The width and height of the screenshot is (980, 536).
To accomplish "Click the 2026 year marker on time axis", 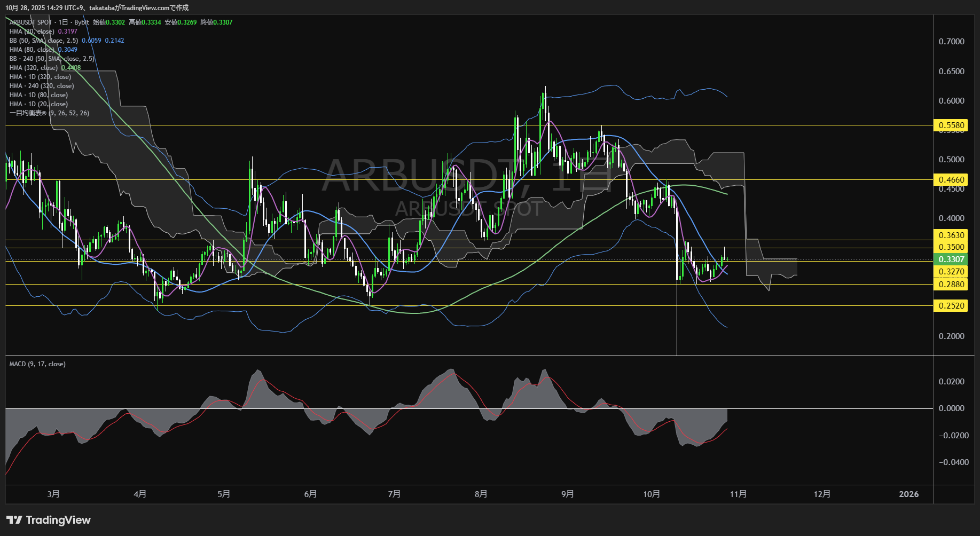I will tap(908, 494).
